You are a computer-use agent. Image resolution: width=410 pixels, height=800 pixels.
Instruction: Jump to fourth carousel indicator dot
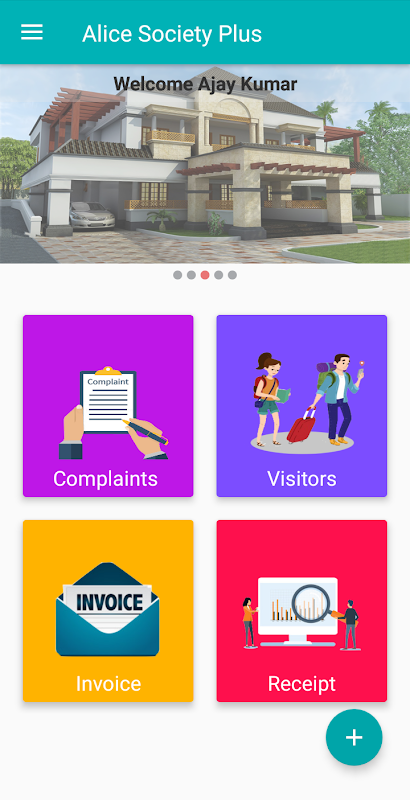(219, 275)
